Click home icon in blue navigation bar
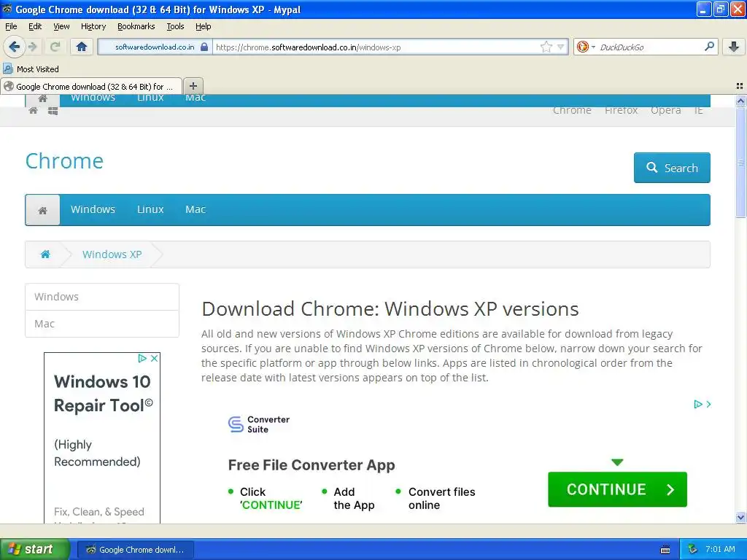 coord(42,210)
